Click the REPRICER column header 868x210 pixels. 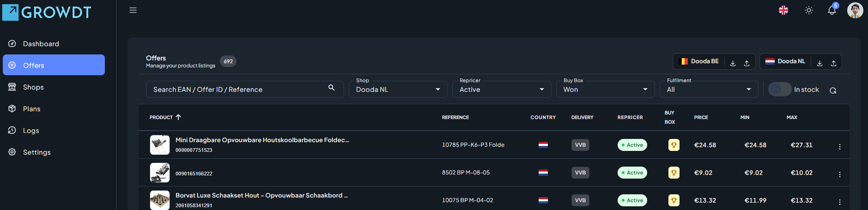click(x=630, y=117)
